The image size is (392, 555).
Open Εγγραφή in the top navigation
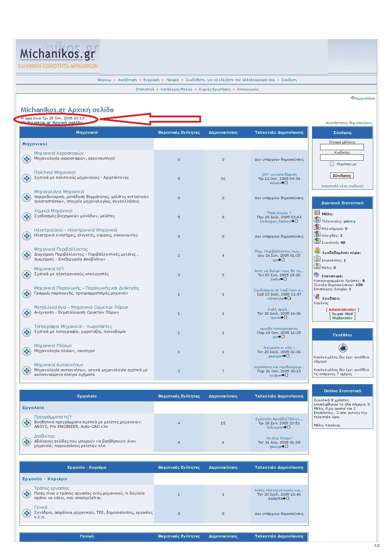tap(151, 80)
